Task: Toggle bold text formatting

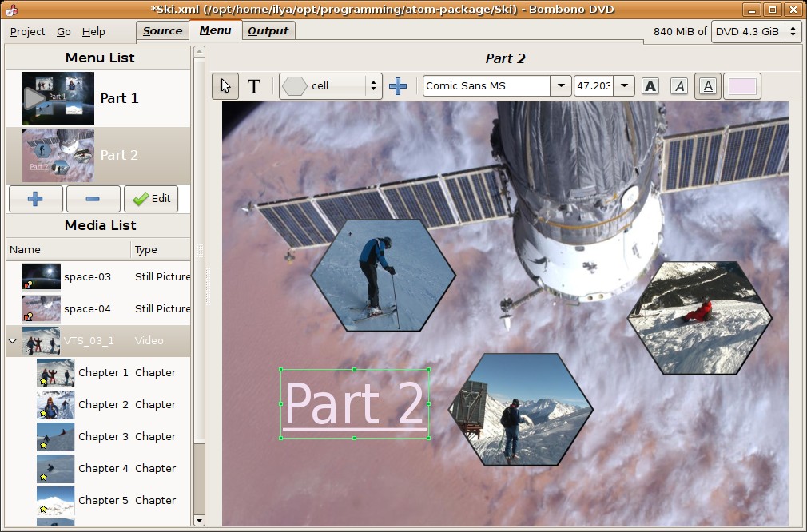Action: pyautogui.click(x=650, y=85)
